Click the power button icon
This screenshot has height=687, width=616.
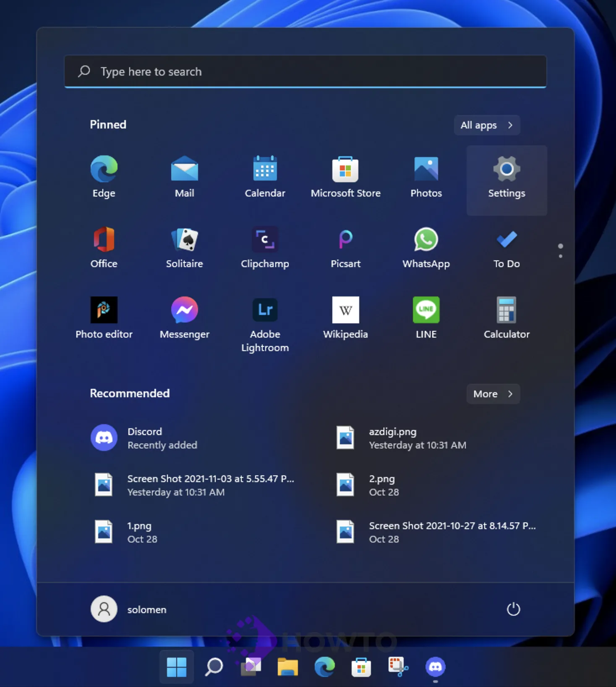coord(513,609)
